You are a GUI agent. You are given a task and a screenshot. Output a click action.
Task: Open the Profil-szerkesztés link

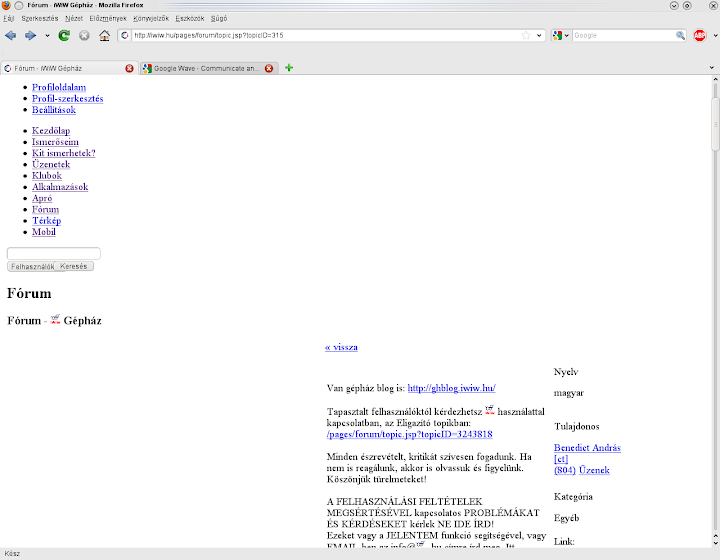tap(68, 99)
